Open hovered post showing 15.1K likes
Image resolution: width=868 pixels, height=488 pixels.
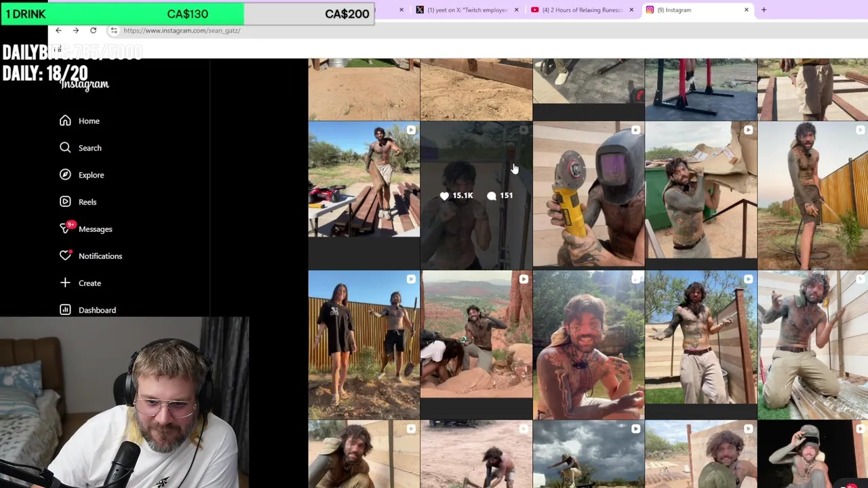tap(477, 195)
